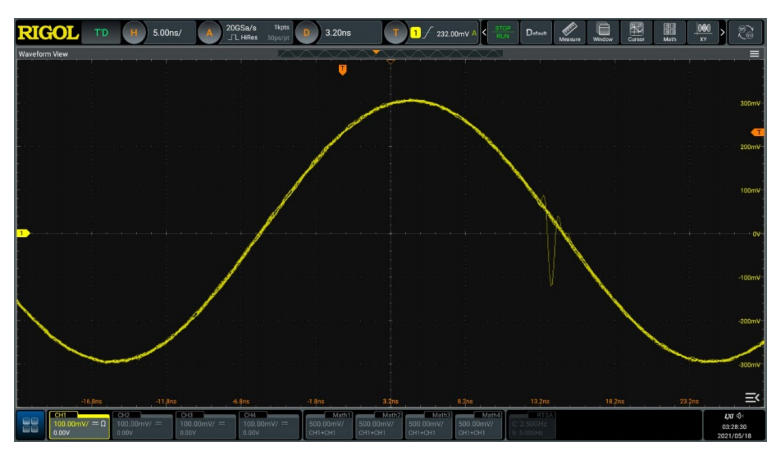Open the Math function icon
780x451 pixels.
(x=670, y=32)
